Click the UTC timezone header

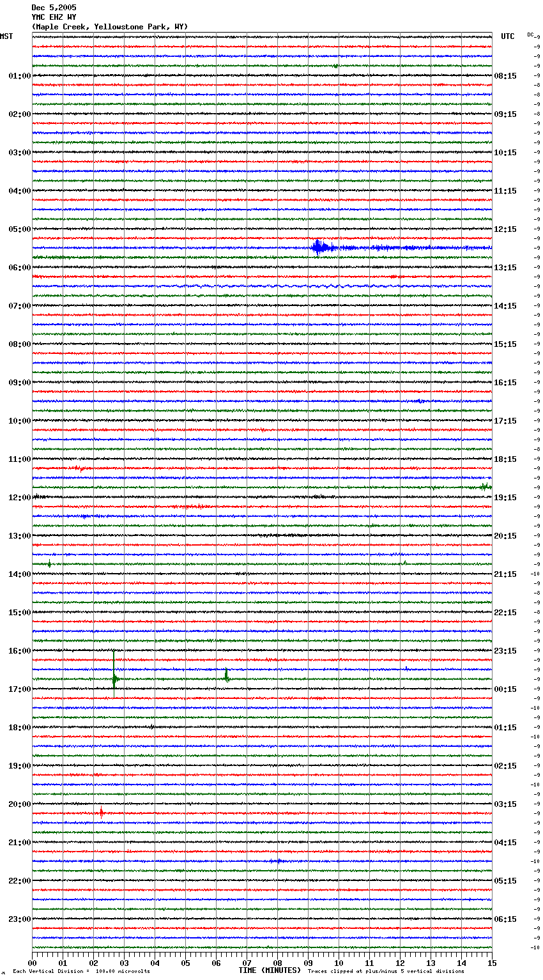(x=508, y=36)
